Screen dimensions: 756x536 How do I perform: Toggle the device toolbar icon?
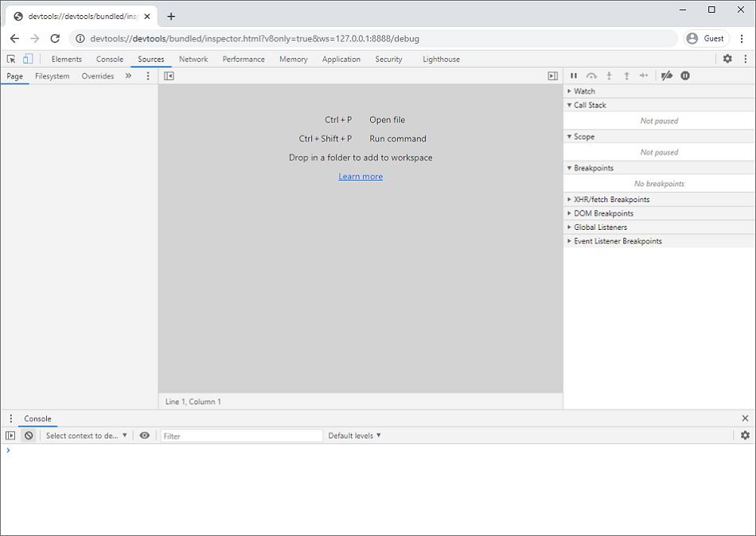27,59
